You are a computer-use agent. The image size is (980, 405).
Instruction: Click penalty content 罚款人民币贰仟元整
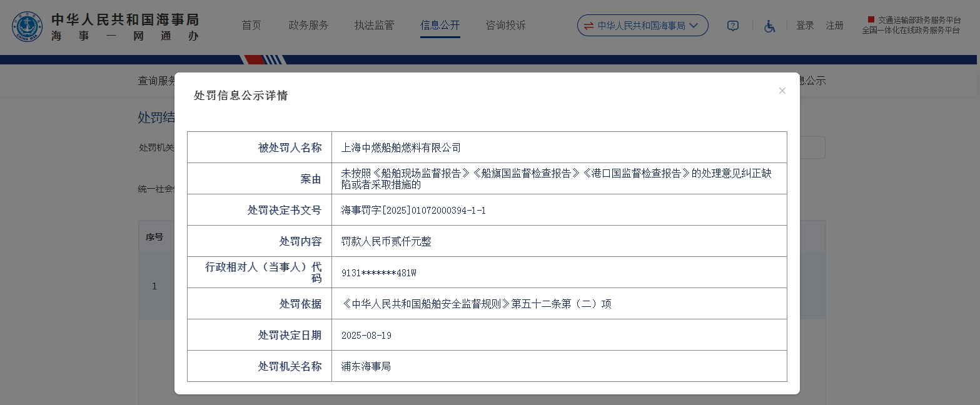click(386, 241)
